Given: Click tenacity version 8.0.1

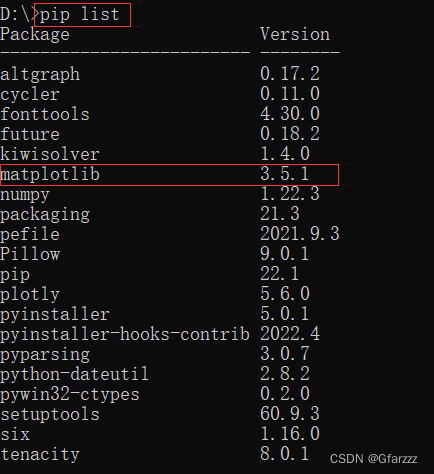Looking at the screenshot, I should coord(285,454).
